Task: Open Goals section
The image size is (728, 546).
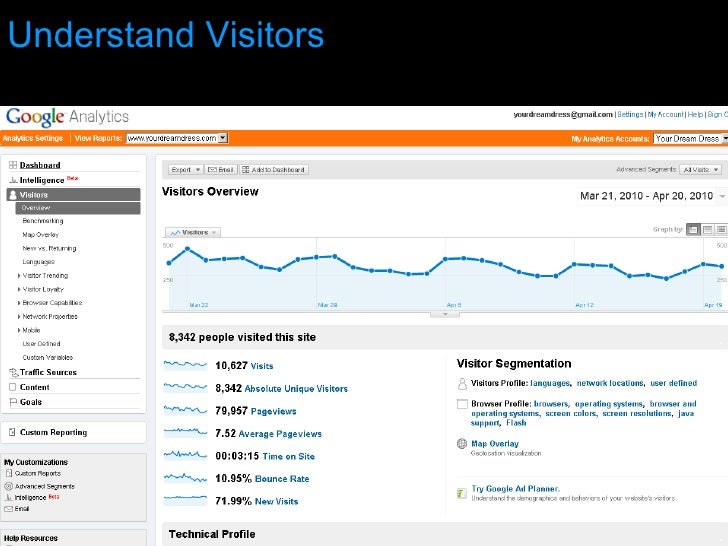Action: 31,402
